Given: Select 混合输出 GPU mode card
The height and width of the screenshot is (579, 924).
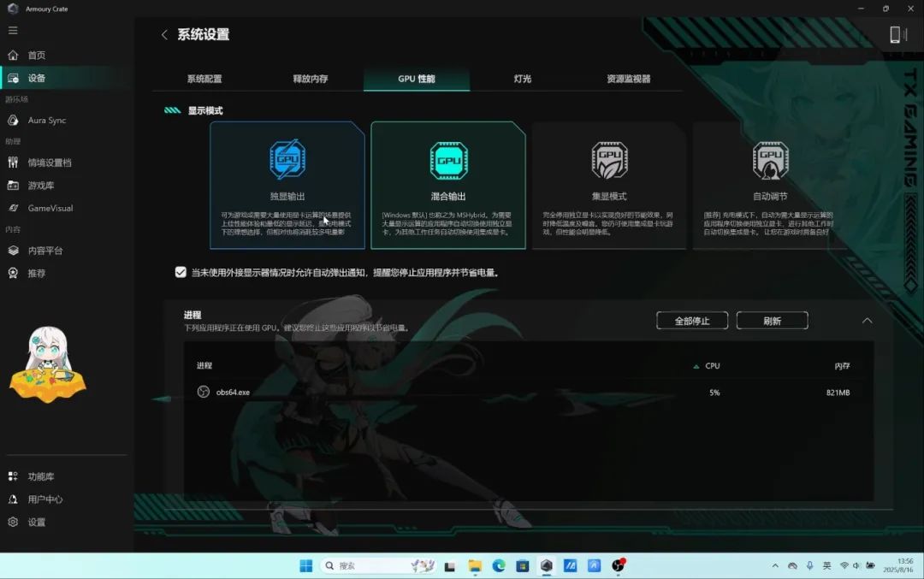Looking at the screenshot, I should tap(448, 186).
